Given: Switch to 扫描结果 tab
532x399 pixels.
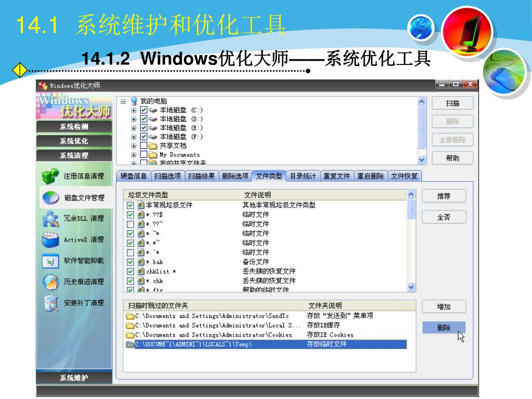Looking at the screenshot, I should tap(201, 176).
